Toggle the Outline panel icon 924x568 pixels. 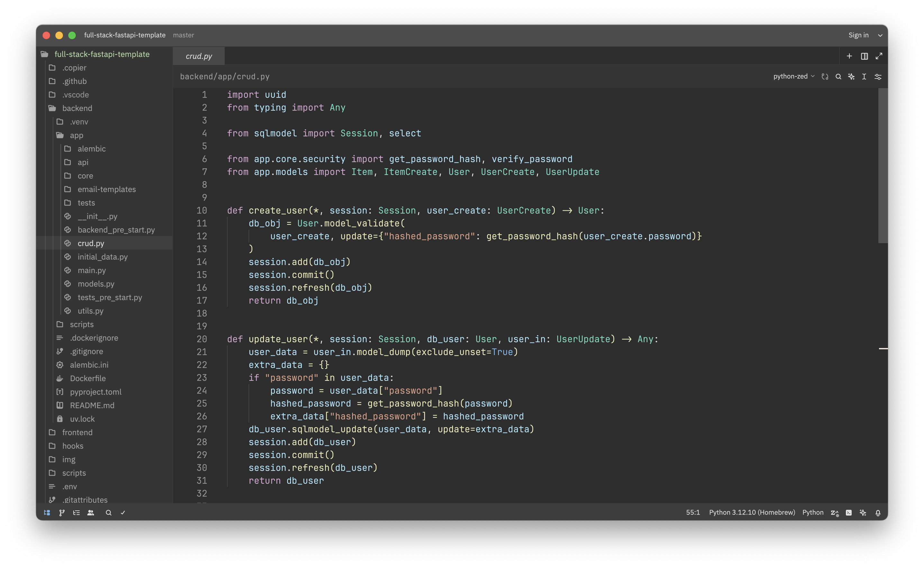(77, 512)
